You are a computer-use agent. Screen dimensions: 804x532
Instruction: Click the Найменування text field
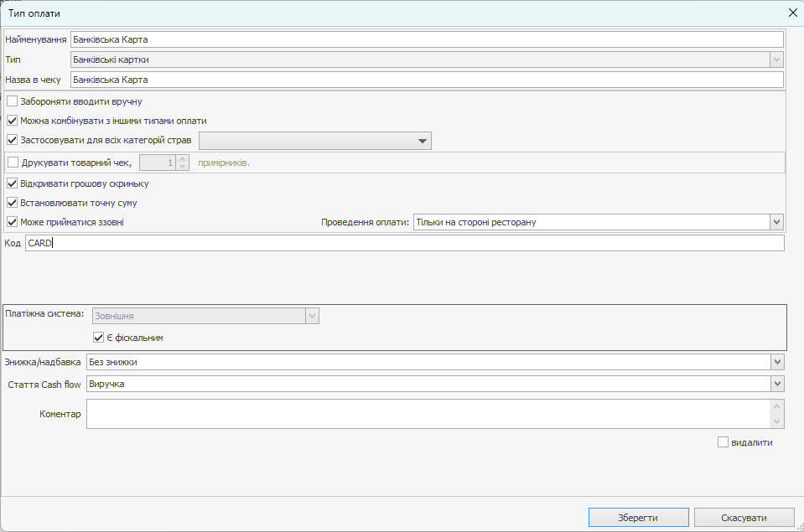click(426, 39)
